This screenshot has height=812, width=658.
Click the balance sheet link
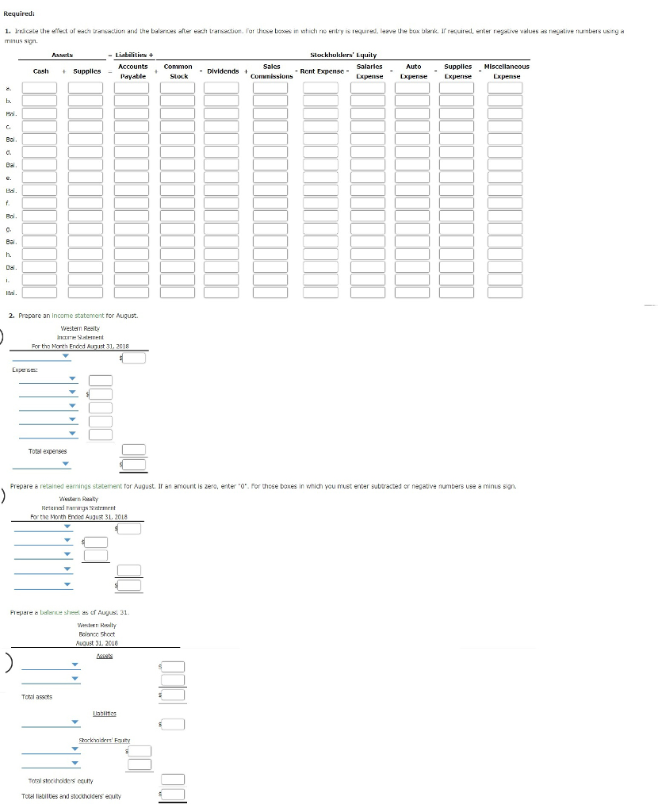pos(60,612)
